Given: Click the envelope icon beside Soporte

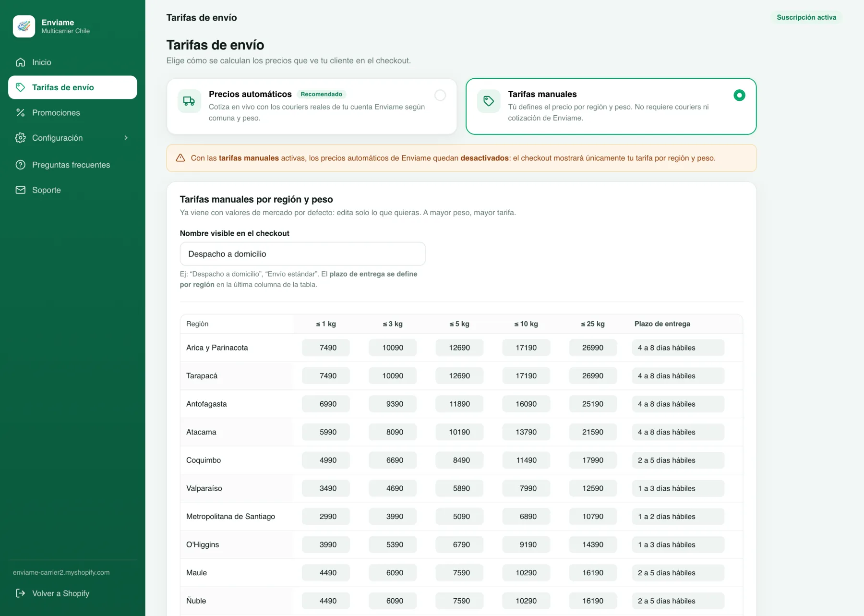Looking at the screenshot, I should coord(20,190).
